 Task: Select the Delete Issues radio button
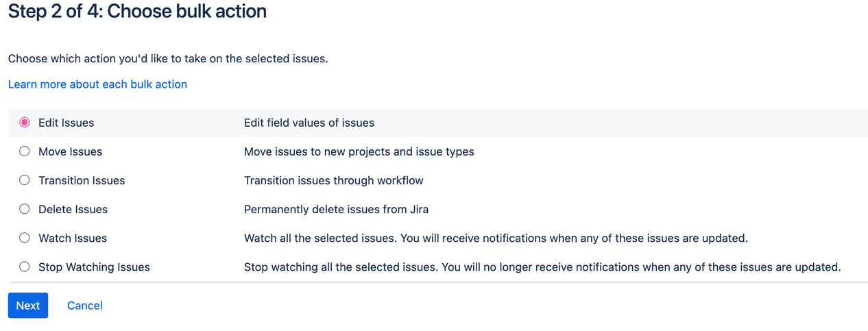[25, 209]
